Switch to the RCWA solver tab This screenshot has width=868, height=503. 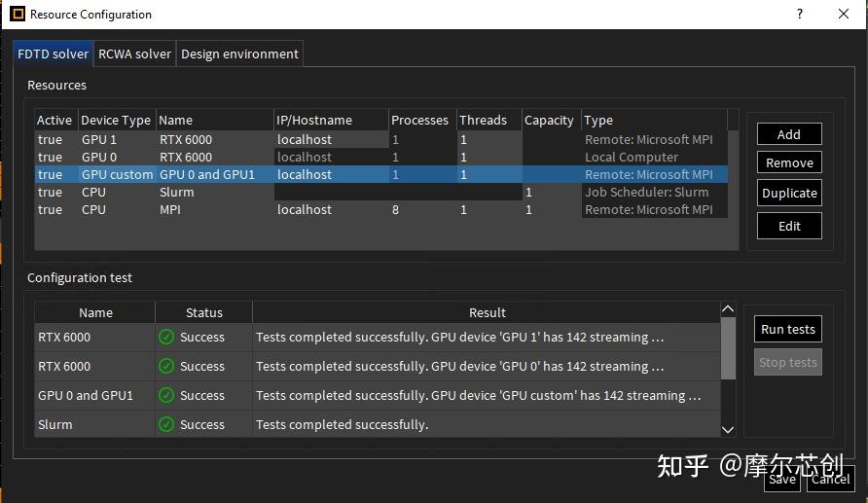point(134,54)
